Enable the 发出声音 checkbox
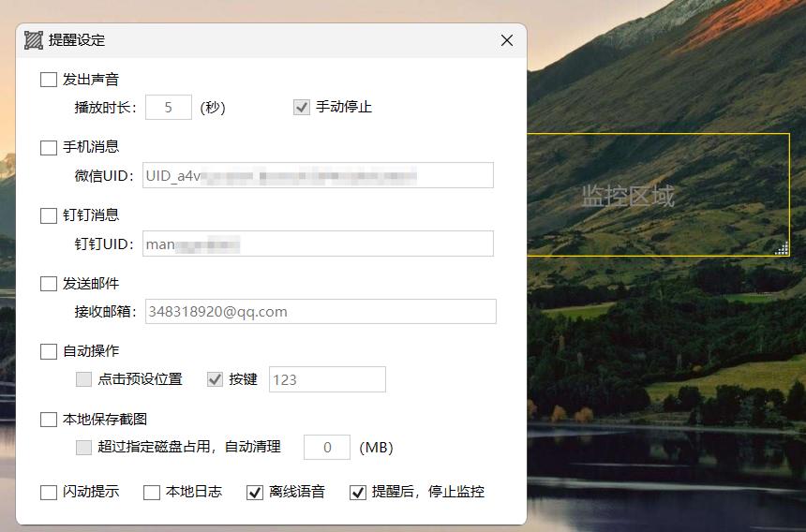806x532 pixels. tap(49, 80)
